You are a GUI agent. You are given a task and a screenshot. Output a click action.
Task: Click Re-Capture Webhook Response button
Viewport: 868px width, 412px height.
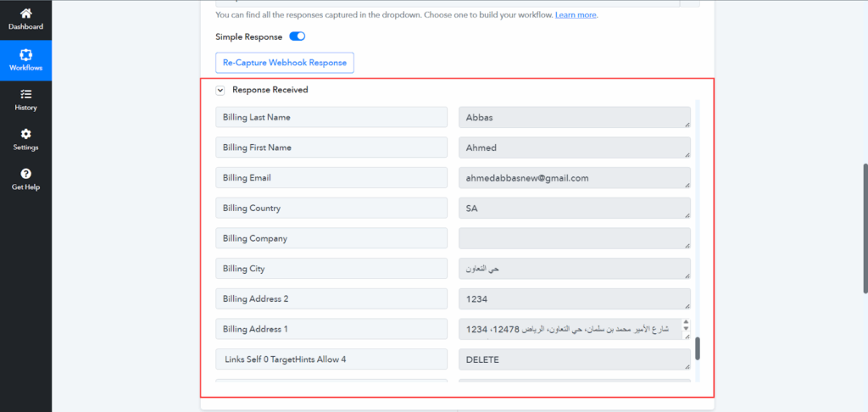click(285, 63)
